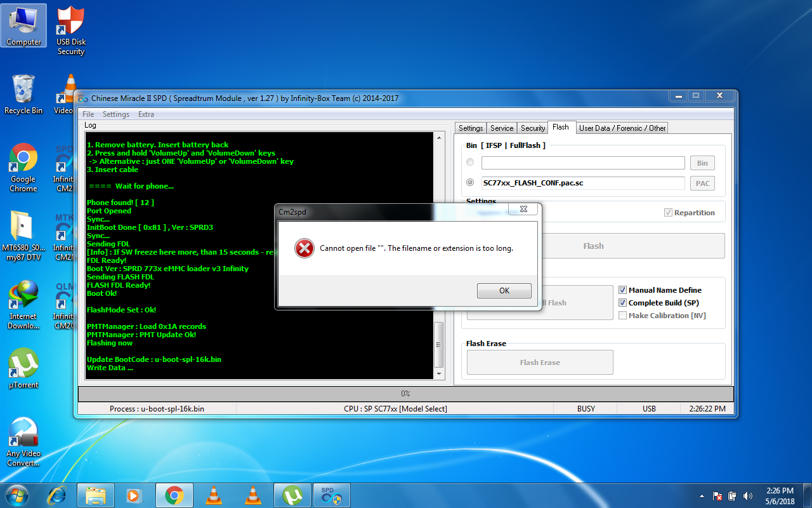The height and width of the screenshot is (508, 812).
Task: Open the Computer desktop icon
Action: [x=23, y=27]
